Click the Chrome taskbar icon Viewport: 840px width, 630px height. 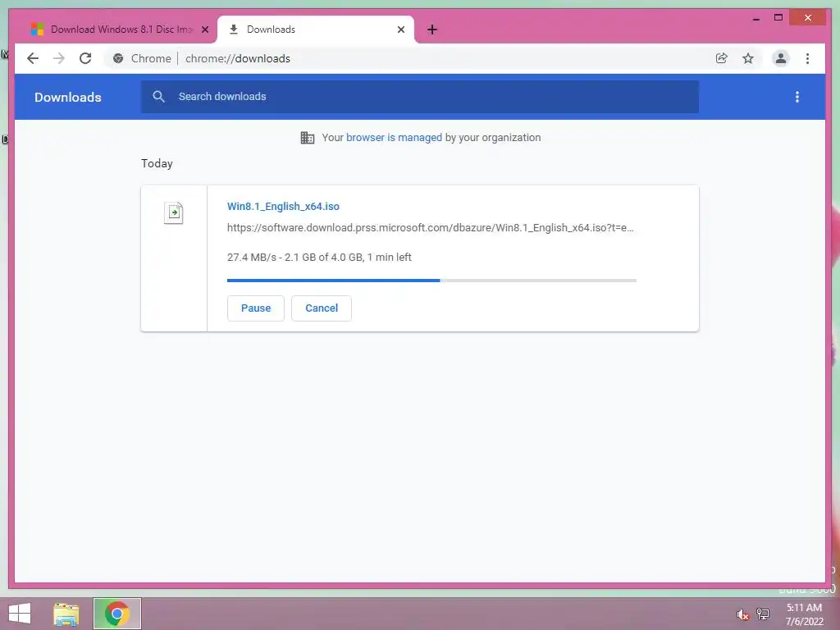116,614
